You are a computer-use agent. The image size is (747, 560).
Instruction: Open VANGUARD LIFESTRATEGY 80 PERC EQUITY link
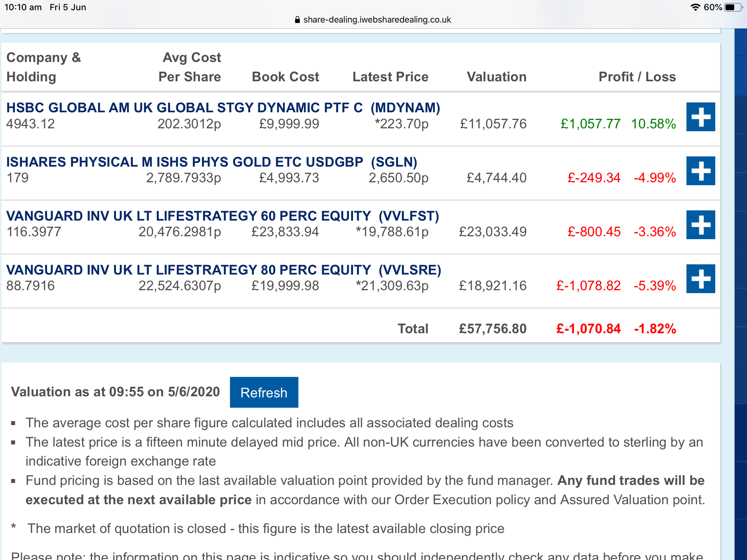coord(224,270)
